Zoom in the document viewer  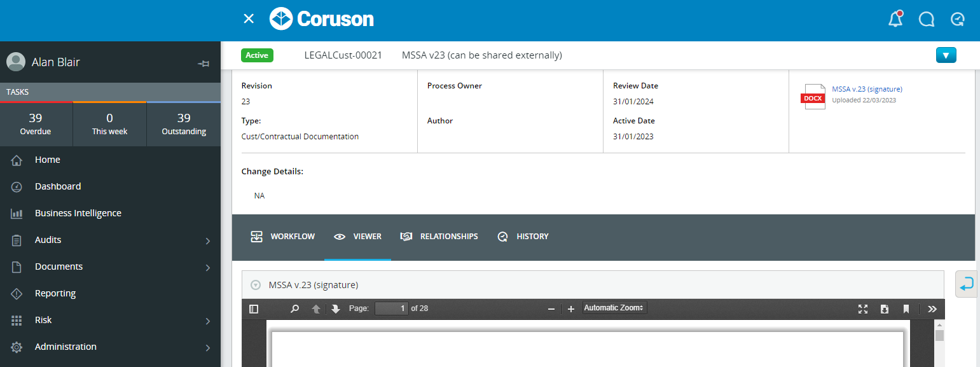pos(571,308)
